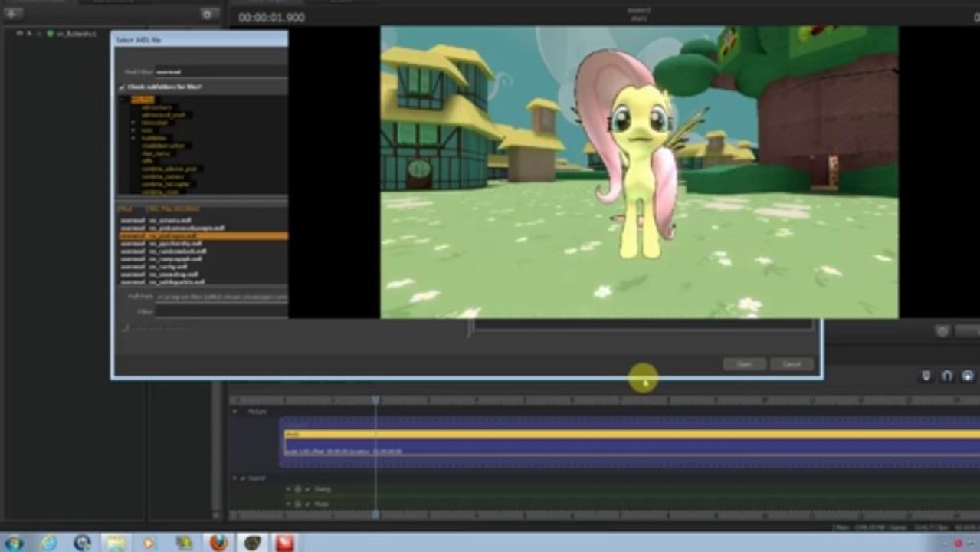Open Windows Explorer folder from the taskbar

115,543
